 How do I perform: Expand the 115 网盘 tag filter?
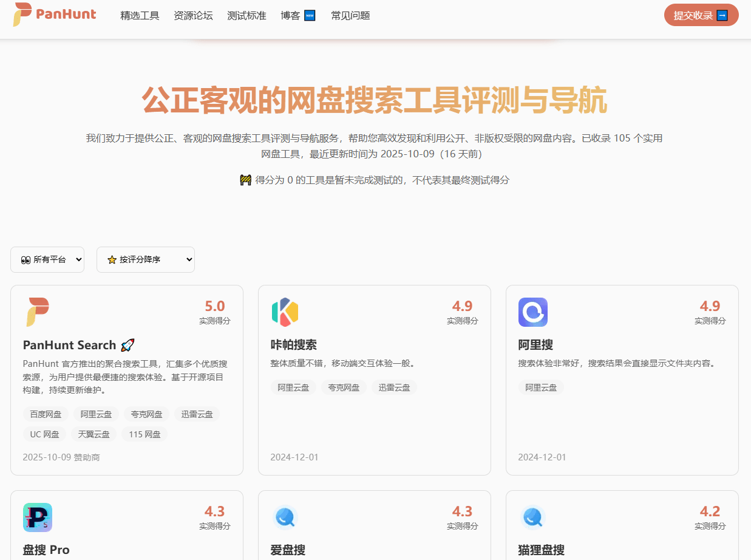(144, 434)
